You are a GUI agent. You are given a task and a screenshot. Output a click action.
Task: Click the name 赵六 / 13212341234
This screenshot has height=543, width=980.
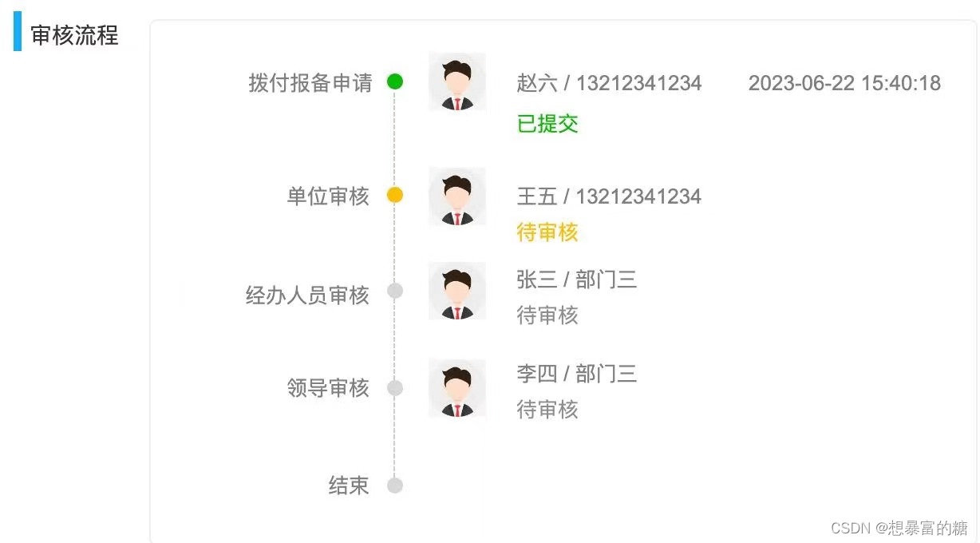(609, 83)
